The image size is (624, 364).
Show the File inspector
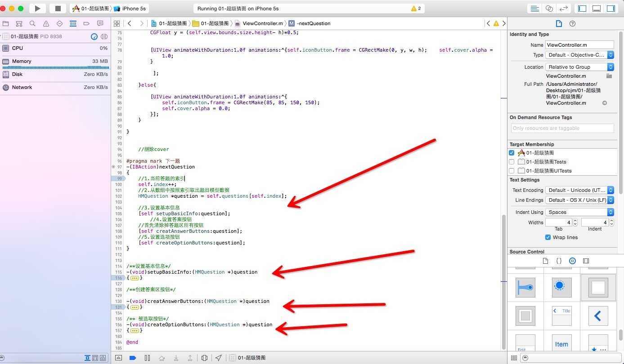[559, 23]
